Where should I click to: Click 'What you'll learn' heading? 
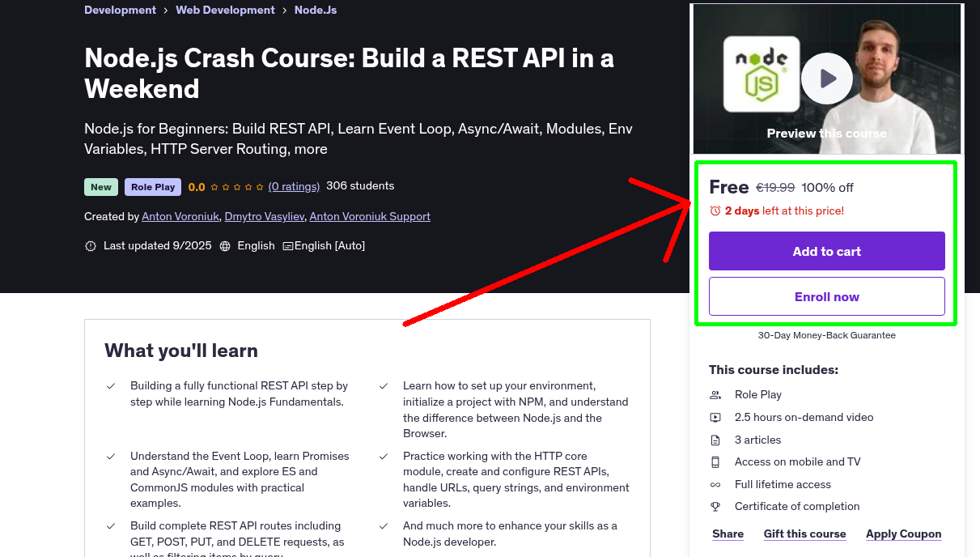coord(181,351)
